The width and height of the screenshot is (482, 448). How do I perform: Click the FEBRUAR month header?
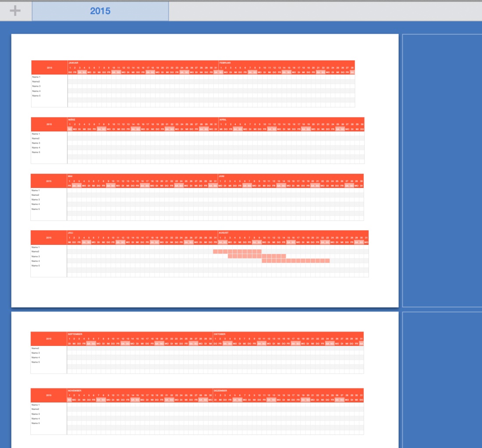point(225,63)
